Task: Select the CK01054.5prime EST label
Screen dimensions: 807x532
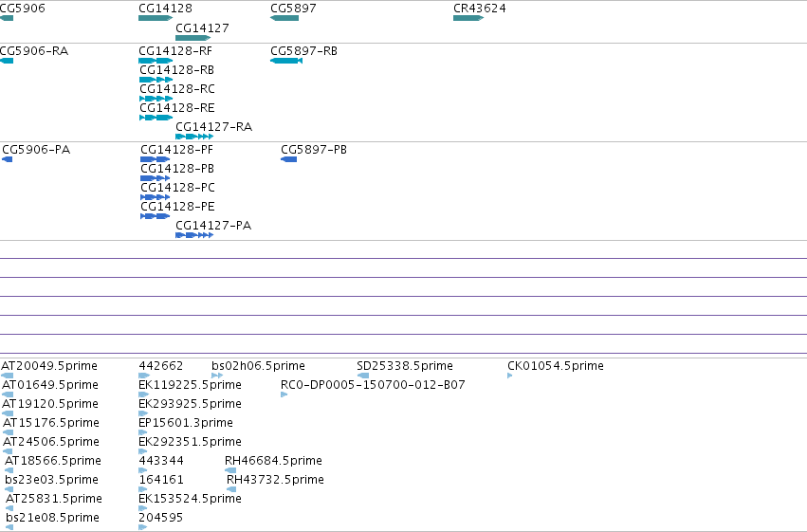Action: click(x=556, y=366)
